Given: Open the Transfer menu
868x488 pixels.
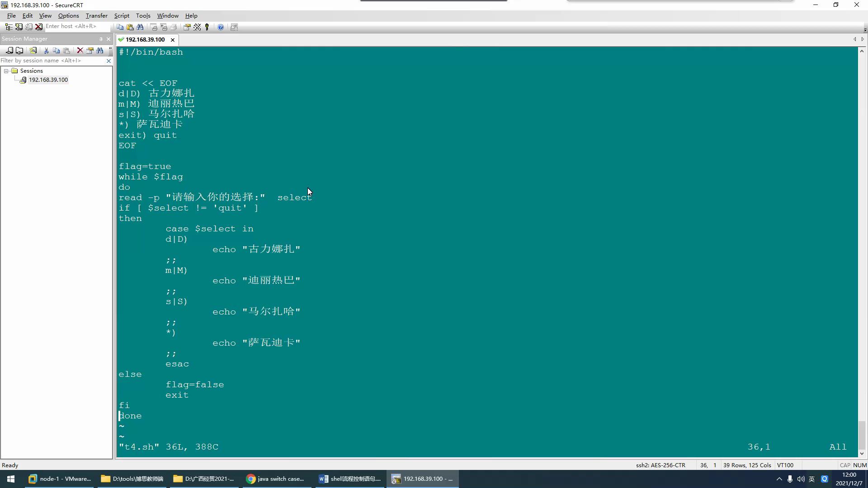Looking at the screenshot, I should click(96, 15).
